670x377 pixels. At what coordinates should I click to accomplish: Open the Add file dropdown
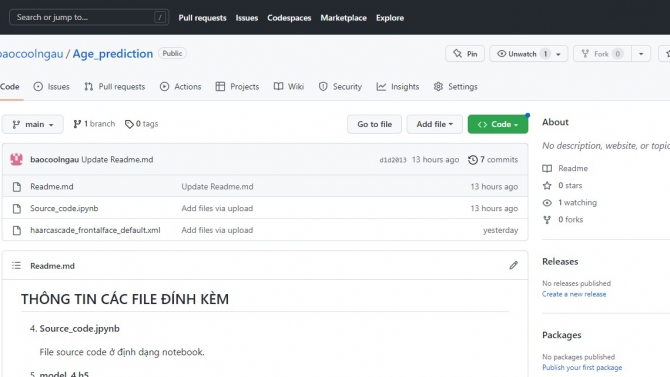[x=435, y=124]
